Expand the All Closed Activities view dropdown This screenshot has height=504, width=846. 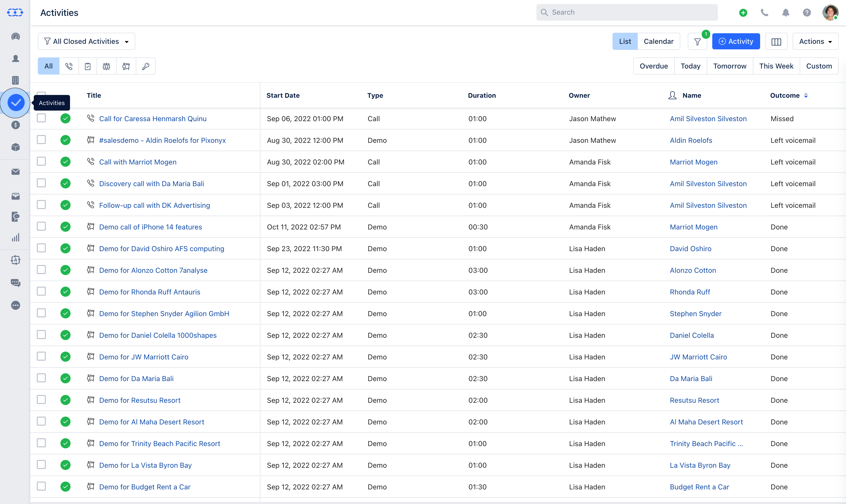(87, 42)
